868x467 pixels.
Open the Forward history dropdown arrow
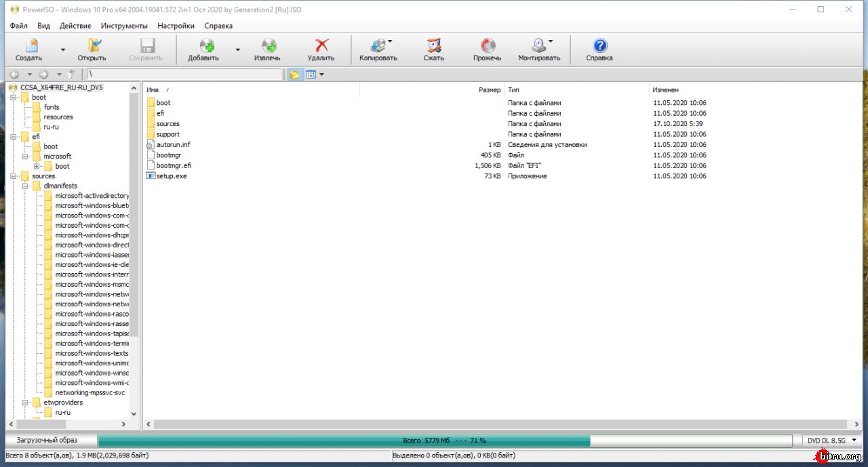click(x=59, y=75)
